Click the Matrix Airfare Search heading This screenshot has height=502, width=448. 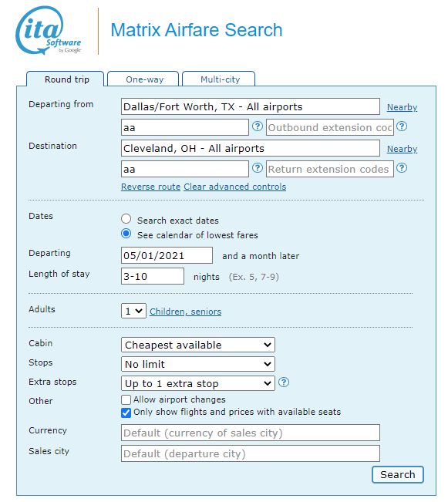point(197,30)
